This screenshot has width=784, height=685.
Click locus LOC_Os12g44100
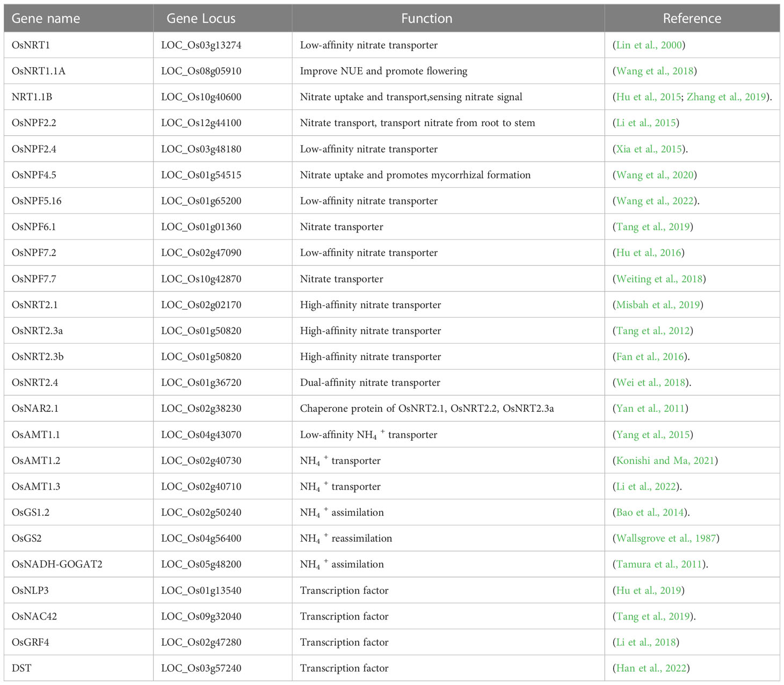click(x=201, y=123)
